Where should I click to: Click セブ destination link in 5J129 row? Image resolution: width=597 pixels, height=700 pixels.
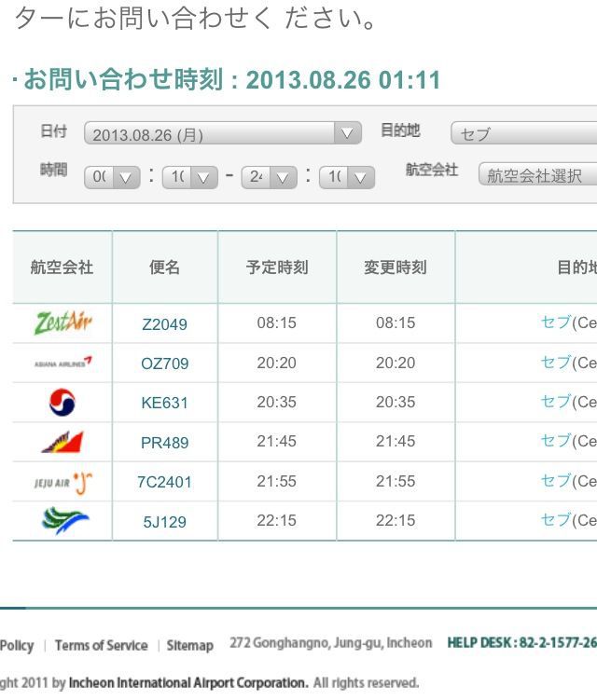(556, 520)
